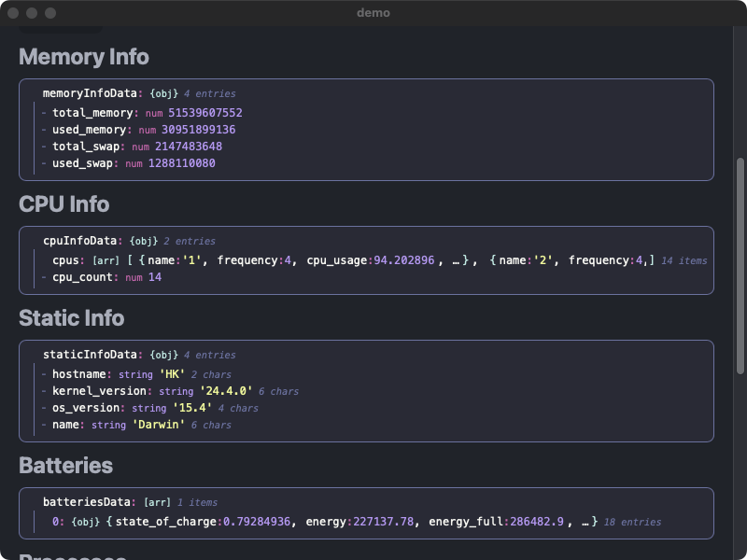Select the hostname 'HK' entry

tap(98, 373)
